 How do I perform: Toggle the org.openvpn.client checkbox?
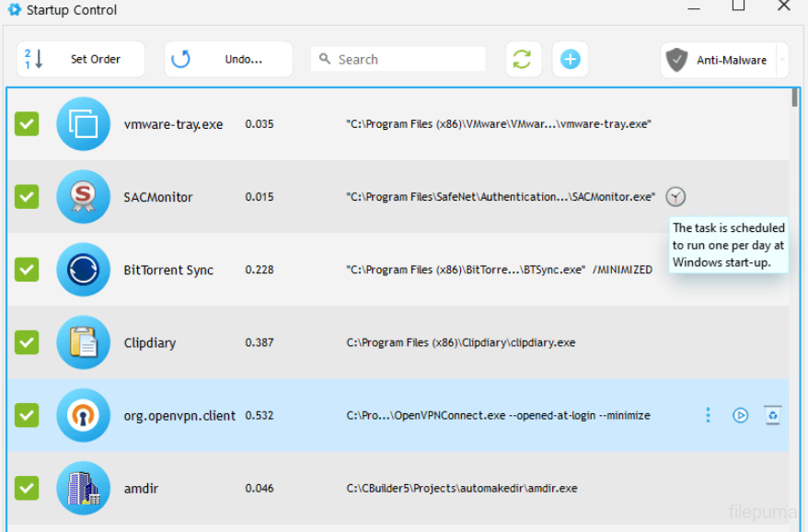[27, 415]
